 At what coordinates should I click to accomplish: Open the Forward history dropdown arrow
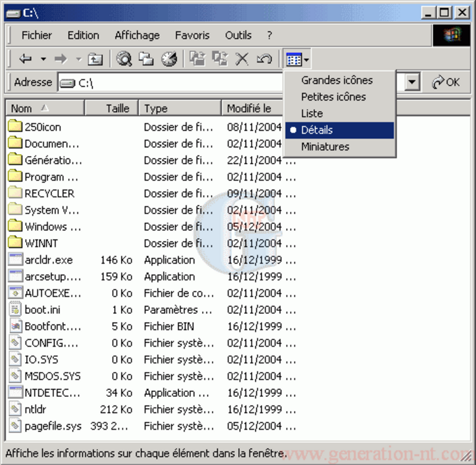79,59
